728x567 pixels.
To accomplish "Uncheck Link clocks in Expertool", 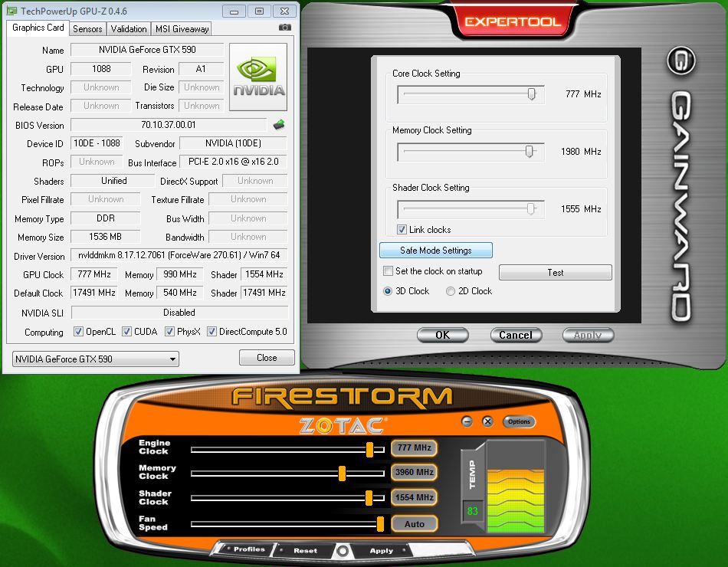I will coord(402,229).
